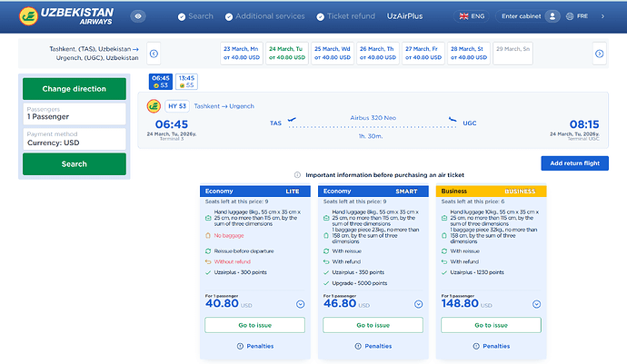The width and height of the screenshot is (627, 364).
Task: Click With reissue icon in Business card
Action: tap(443, 251)
